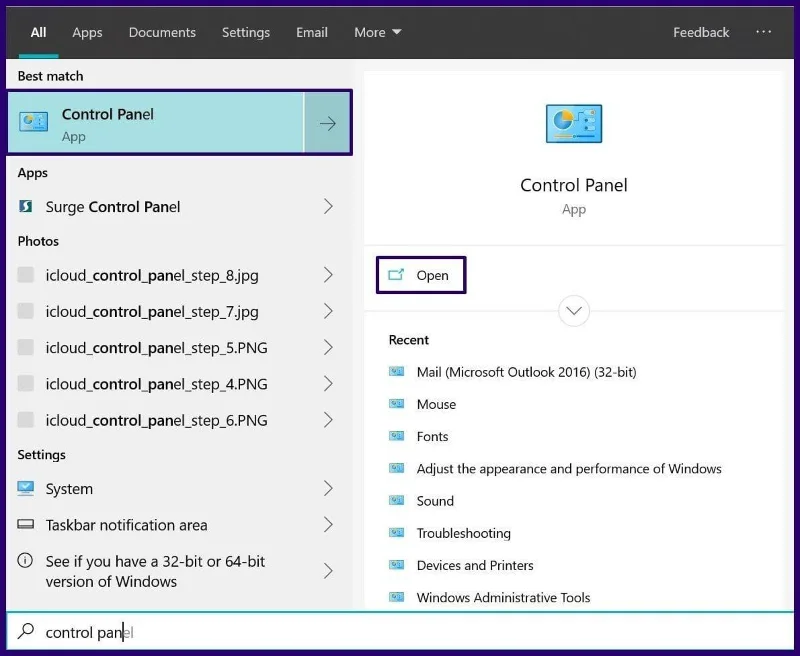Switch to the Settings tab
This screenshot has height=656, width=800.
[246, 32]
